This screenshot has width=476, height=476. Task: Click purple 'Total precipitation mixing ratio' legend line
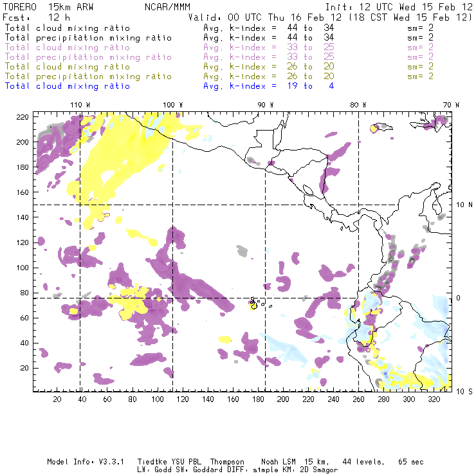point(88,57)
